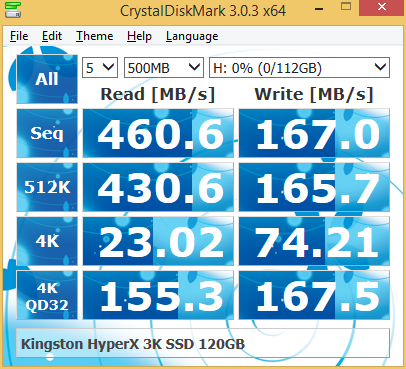Start the Seq benchmark test
The width and height of the screenshot is (406, 369).
click(x=47, y=133)
